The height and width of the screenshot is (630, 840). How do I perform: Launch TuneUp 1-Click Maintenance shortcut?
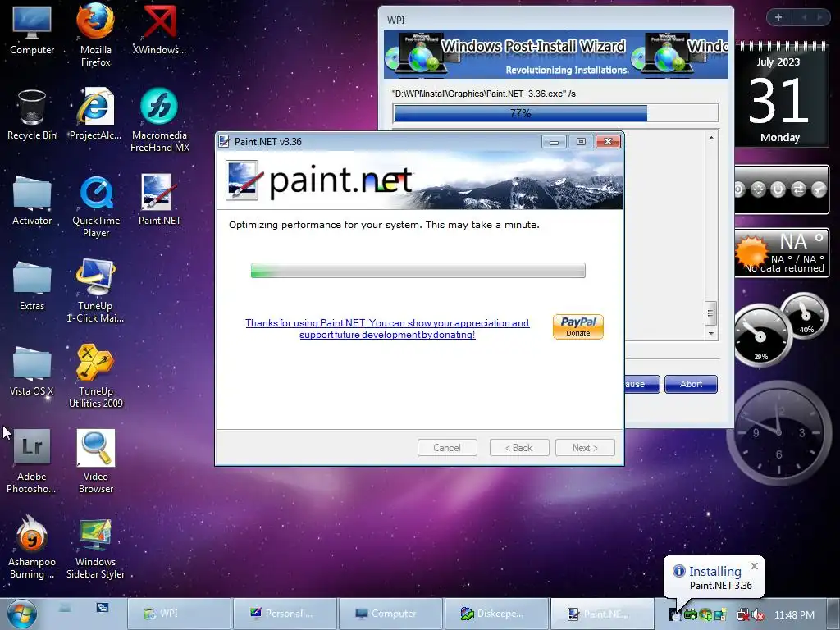(95, 291)
